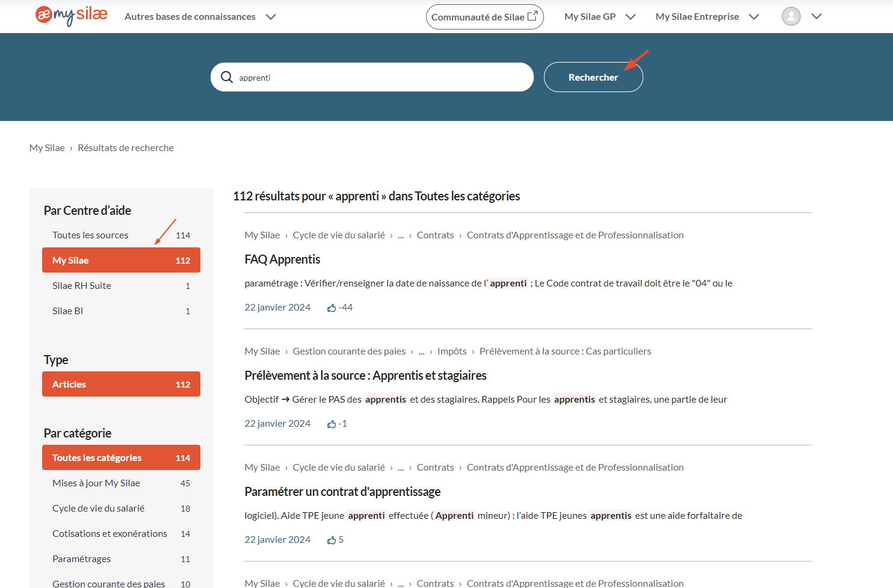Click the My Silae breadcrumb link
Screen dimensions: 893x588
pyautogui.click(x=47, y=148)
